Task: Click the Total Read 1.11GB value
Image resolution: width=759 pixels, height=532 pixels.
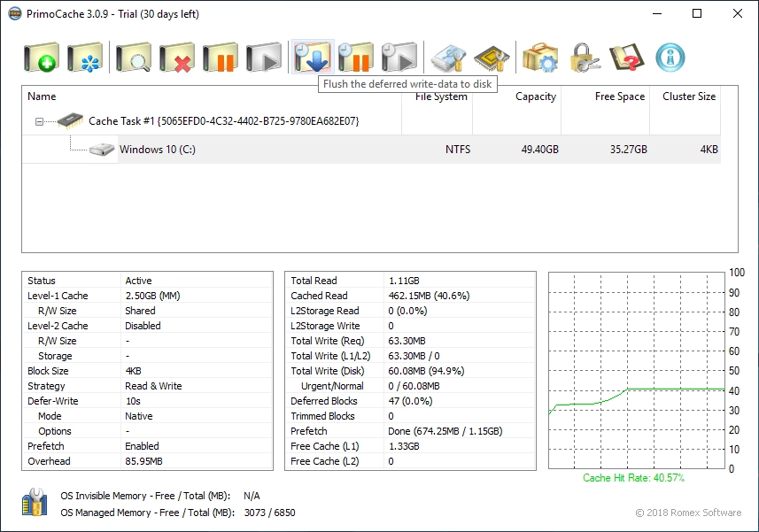Action: click(x=404, y=281)
